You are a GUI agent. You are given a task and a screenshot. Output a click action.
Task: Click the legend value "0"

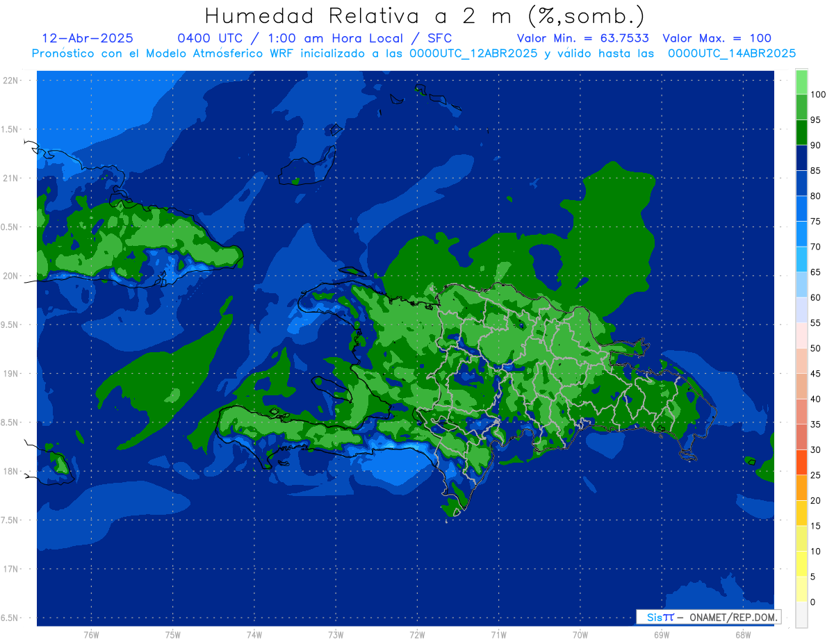coord(813,602)
